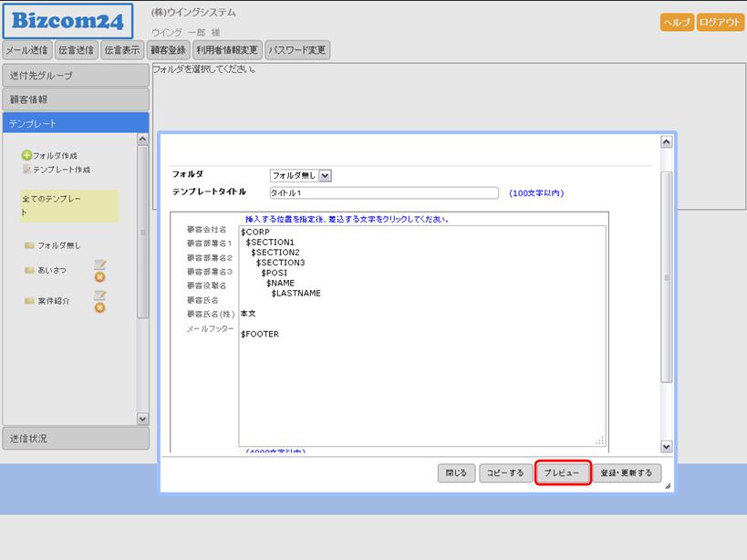Insert the 顧客会社名 merge field
This screenshot has height=560, width=747.
pos(206,230)
